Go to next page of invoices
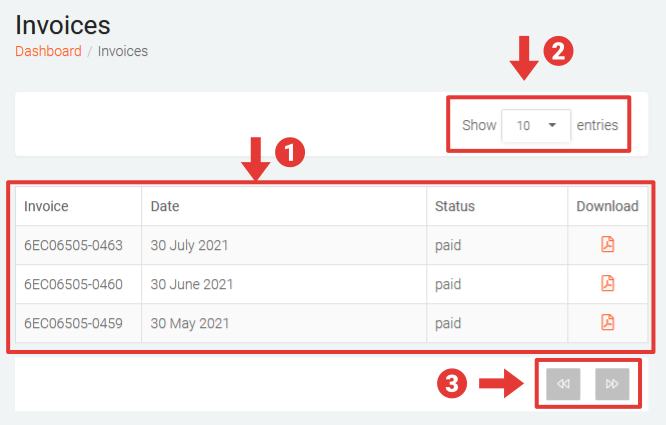This screenshot has width=666, height=425. 612,384
